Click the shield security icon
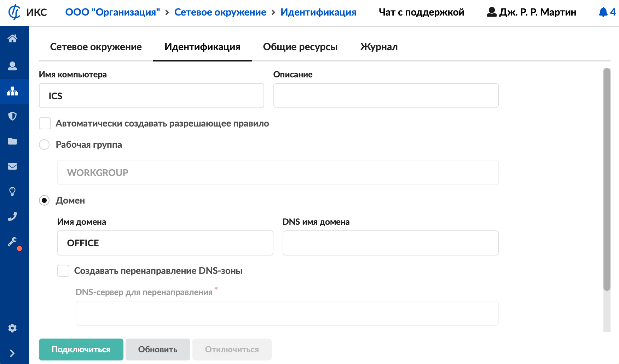The height and width of the screenshot is (364, 619). pyautogui.click(x=13, y=116)
